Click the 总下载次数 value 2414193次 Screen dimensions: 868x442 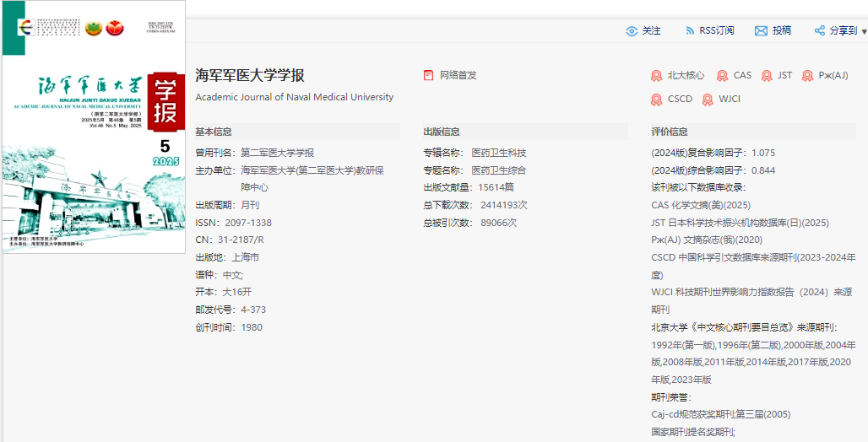coord(504,205)
